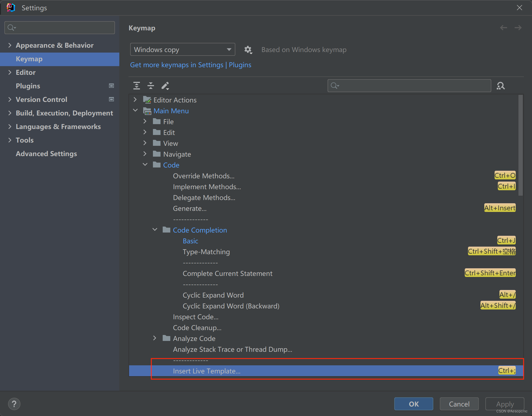The height and width of the screenshot is (416, 532).
Task: Click the back navigation arrow
Action: (x=504, y=28)
